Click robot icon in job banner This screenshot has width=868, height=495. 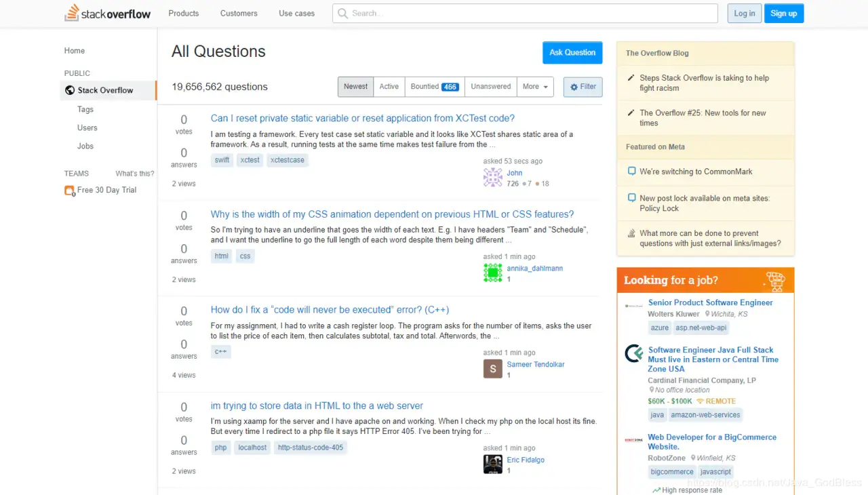774,280
